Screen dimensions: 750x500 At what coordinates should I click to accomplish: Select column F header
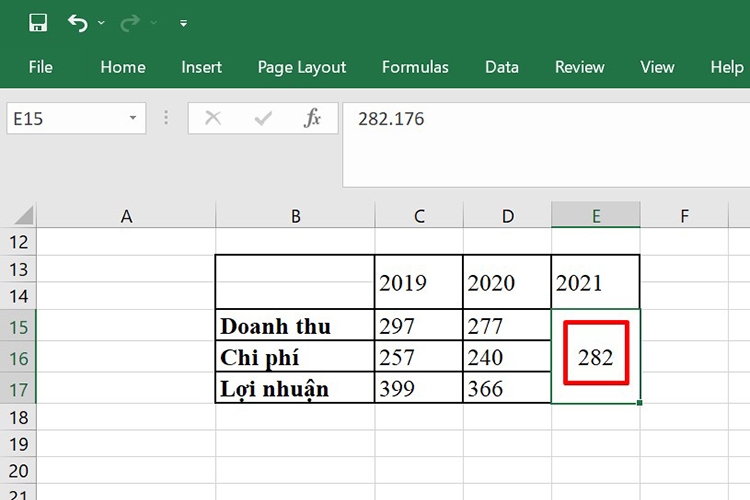point(684,216)
